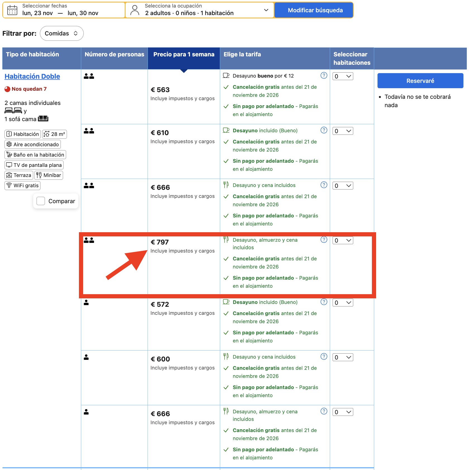476x470 pixels.
Task: Expand the occupancy selector chevron
Action: coord(266,10)
